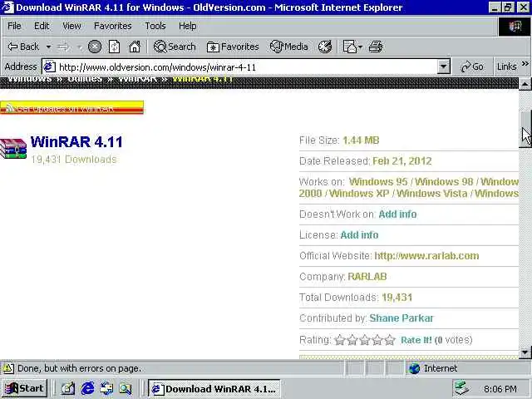The width and height of the screenshot is (532, 399).
Task: Rate with the first star
Action: coord(340,340)
